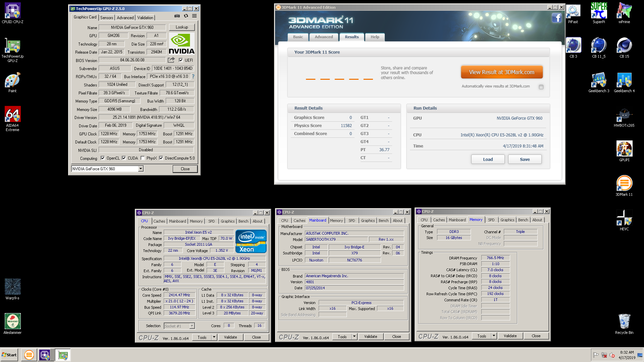The image size is (644, 362).
Task: Click Advanced tab in 3DMark 11
Action: (x=324, y=37)
